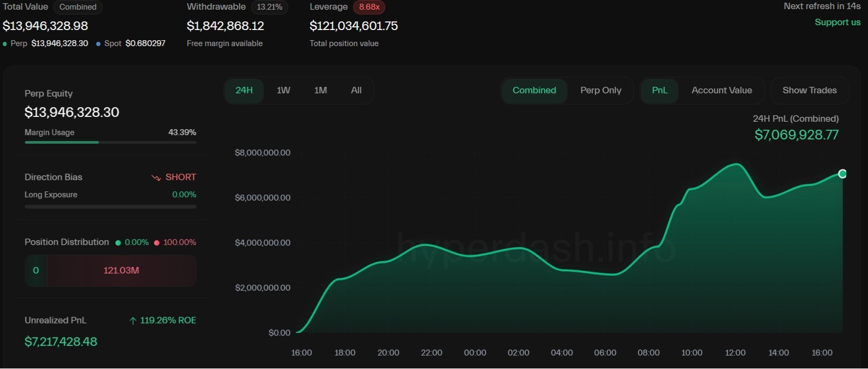Switch chart to Perp Only
This screenshot has height=369, width=868.
click(x=600, y=91)
